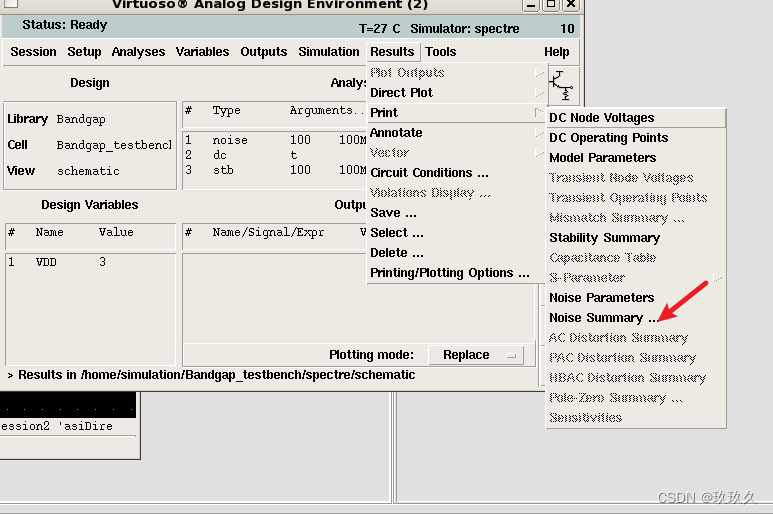Click the Print submenu arrow
Viewport: 773px width, 514px height.
coord(539,113)
